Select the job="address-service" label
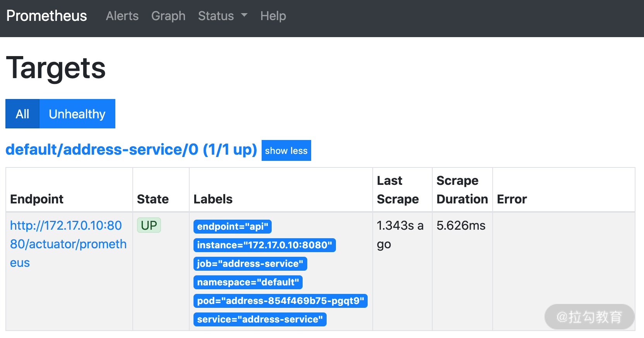This screenshot has height=338, width=644. (250, 264)
